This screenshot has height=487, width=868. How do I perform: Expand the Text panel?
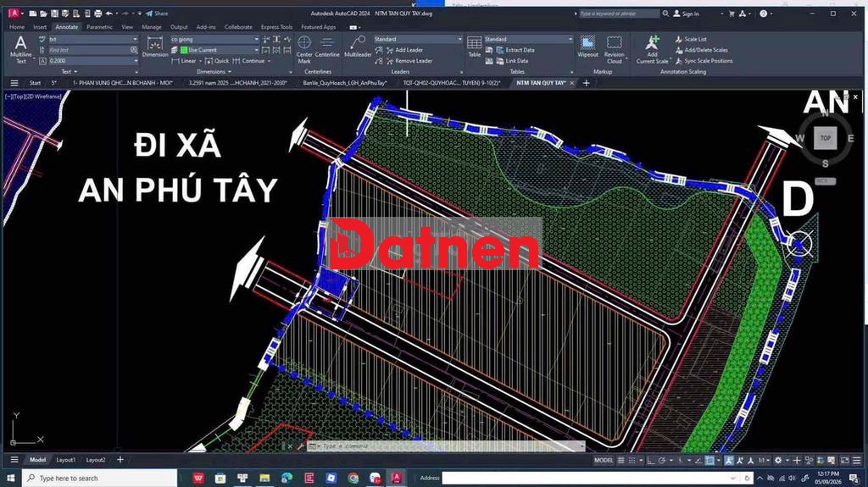pyautogui.click(x=70, y=71)
